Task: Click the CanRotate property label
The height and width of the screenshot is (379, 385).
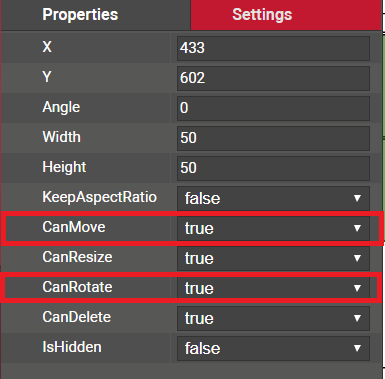Action: [x=77, y=287]
